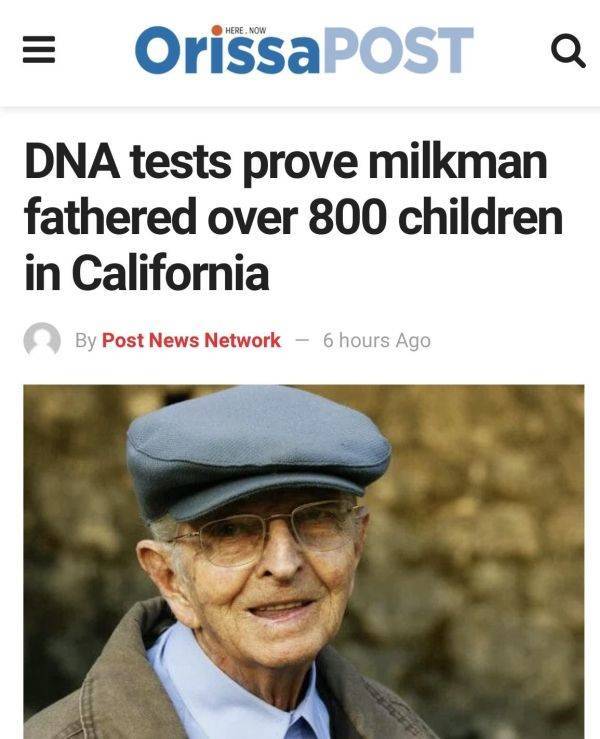Open search with the magnifier icon

568,50
